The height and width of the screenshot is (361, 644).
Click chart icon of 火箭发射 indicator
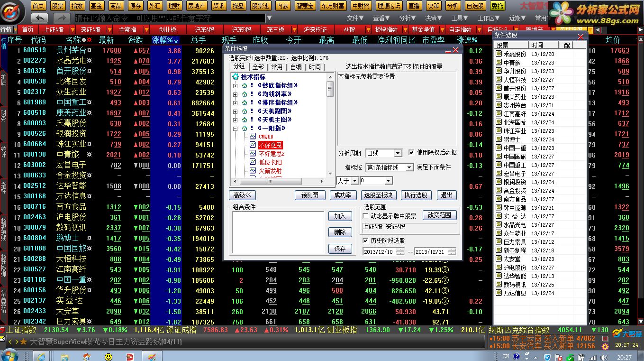click(253, 171)
